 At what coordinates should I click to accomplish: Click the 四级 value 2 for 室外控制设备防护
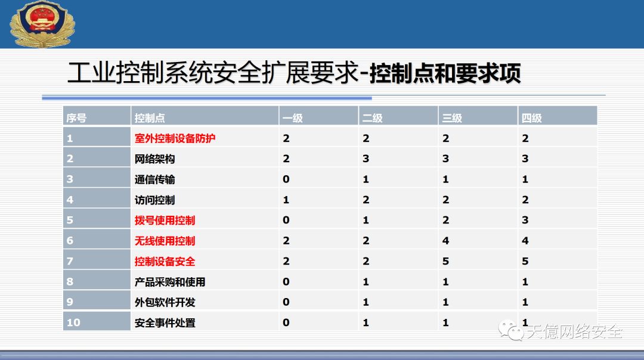(x=525, y=138)
